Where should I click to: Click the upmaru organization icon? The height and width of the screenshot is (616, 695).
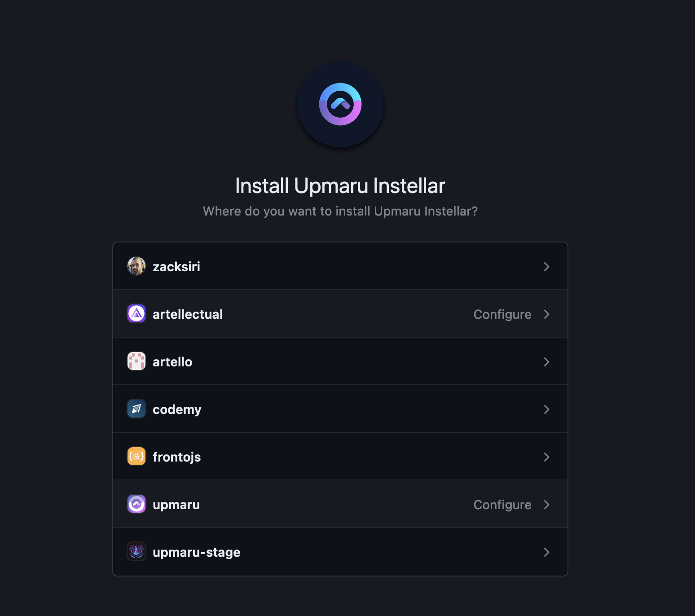(x=136, y=504)
